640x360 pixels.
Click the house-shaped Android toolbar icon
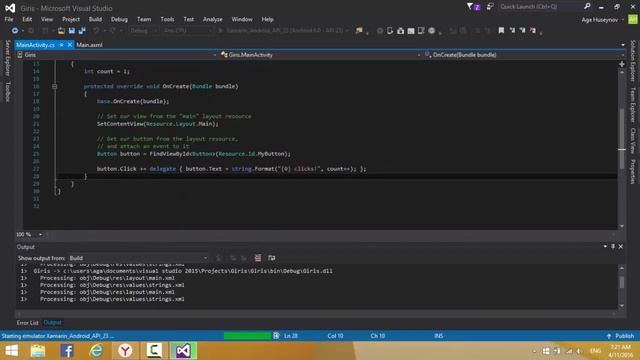coord(400,31)
